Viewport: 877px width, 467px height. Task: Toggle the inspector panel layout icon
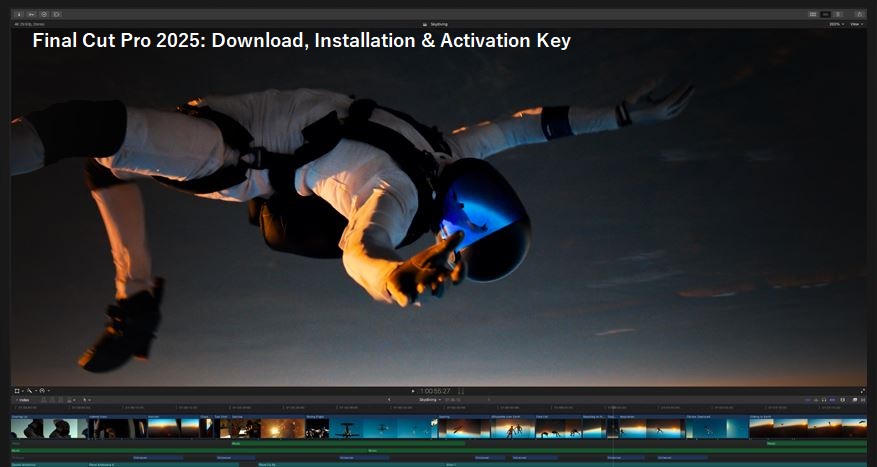[838, 14]
